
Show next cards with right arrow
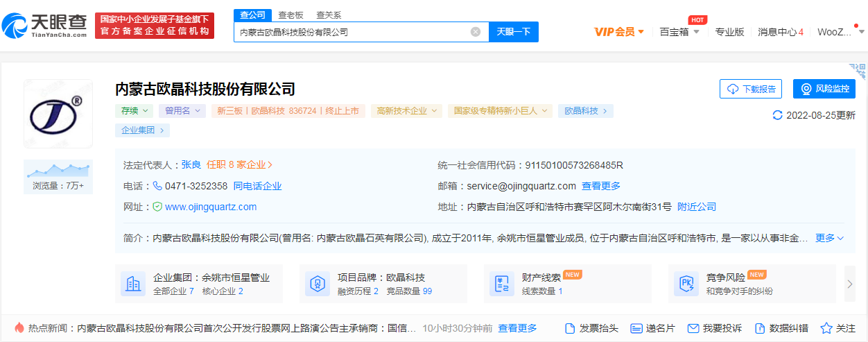click(x=851, y=284)
